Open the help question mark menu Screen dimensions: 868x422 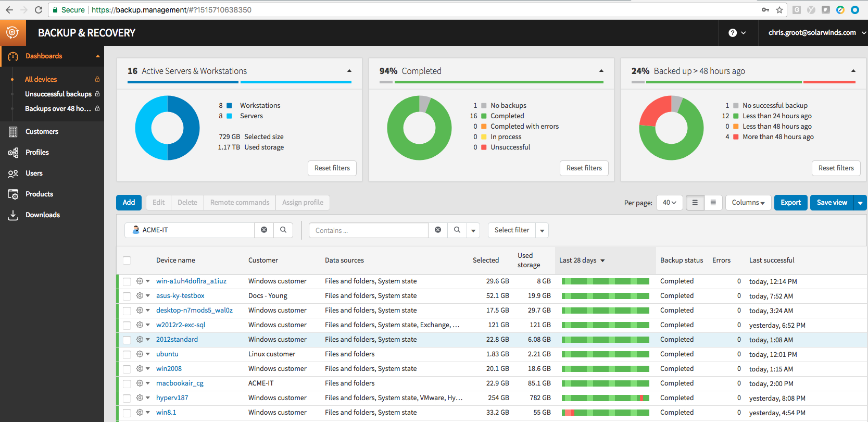[x=737, y=33]
